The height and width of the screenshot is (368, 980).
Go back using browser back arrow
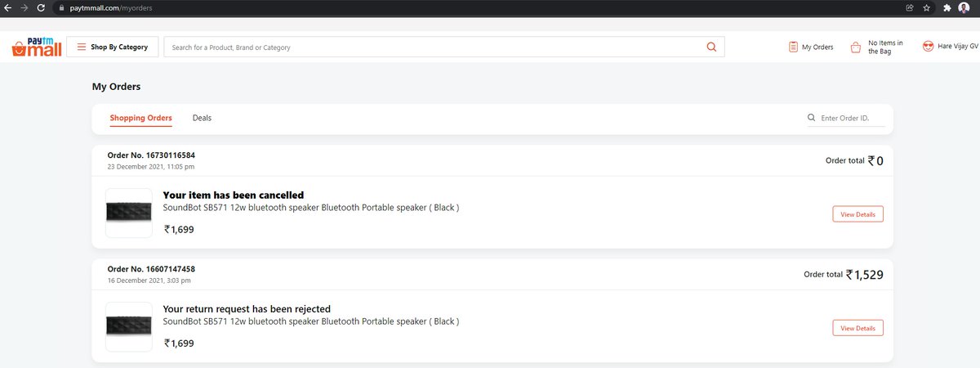pos(8,7)
